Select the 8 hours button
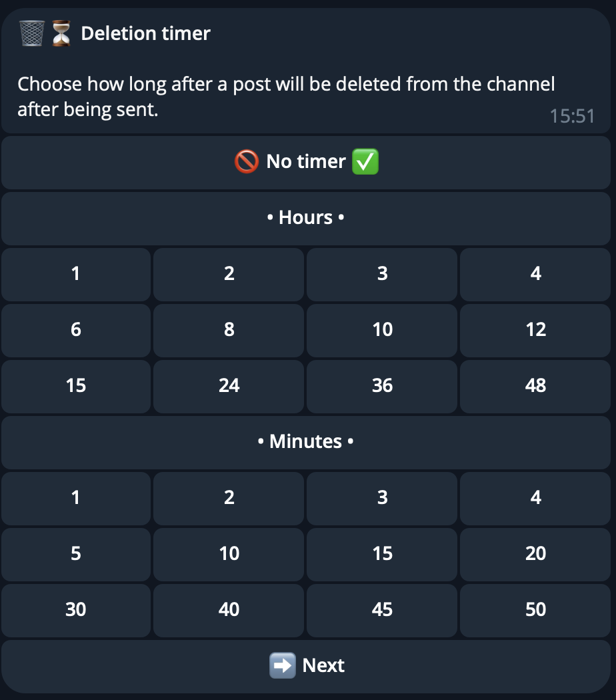 [x=229, y=330]
